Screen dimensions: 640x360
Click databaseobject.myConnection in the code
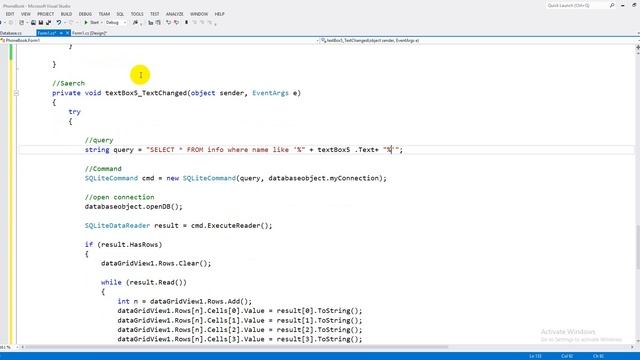click(x=324, y=178)
